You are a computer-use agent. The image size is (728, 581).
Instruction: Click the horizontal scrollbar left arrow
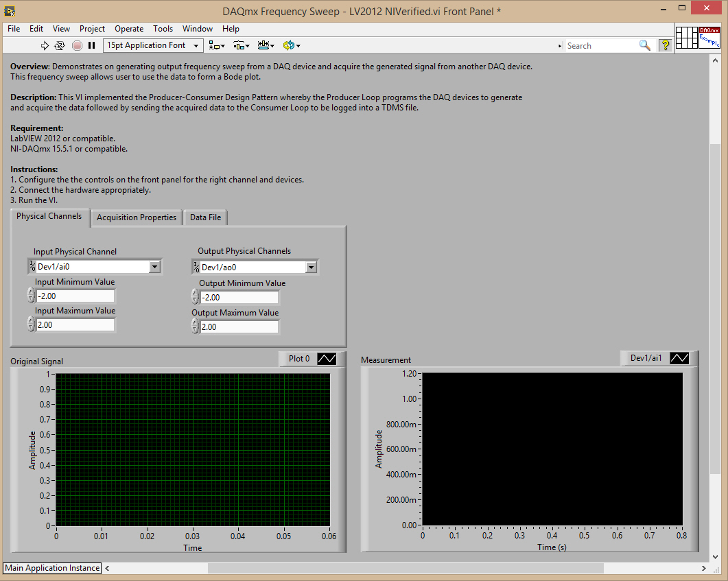click(107, 568)
